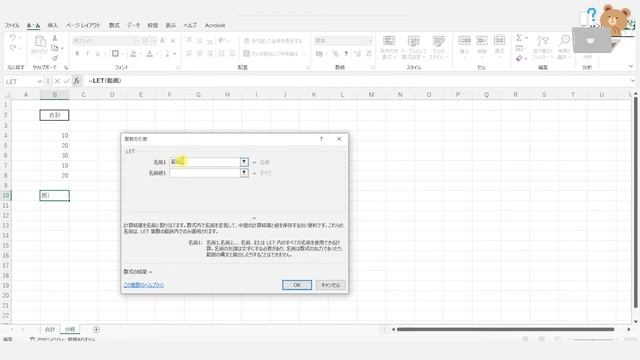The width and height of the screenshot is (640, 360).
Task: Click the Center horizontal align icon
Action: click(x=200, y=53)
